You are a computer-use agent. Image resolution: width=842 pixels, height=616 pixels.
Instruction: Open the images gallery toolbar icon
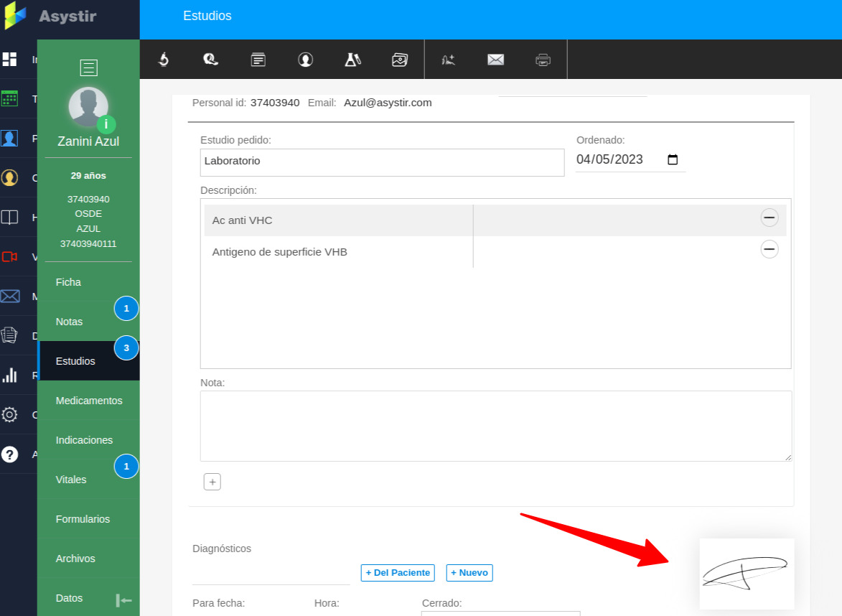(x=400, y=60)
